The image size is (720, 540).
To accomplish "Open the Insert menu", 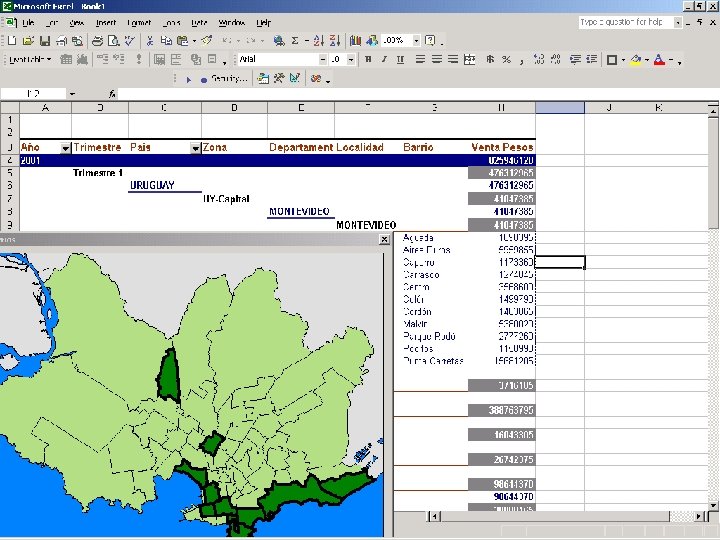I will pos(106,22).
